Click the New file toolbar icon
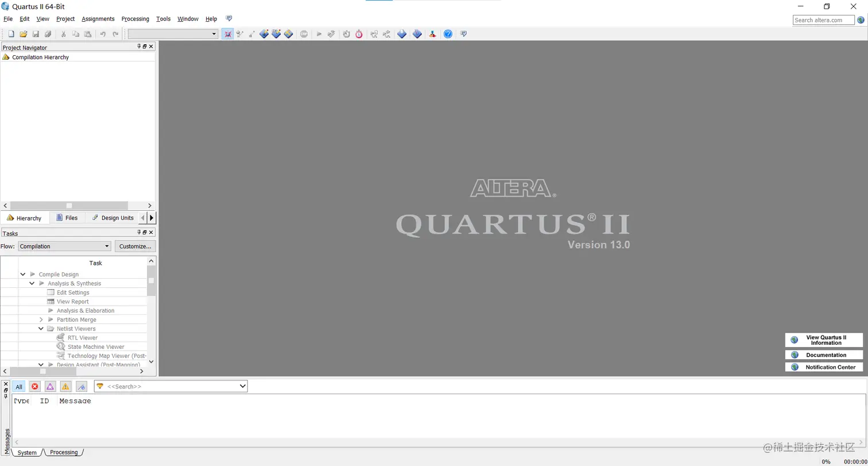The height and width of the screenshot is (466, 868). coord(11,34)
